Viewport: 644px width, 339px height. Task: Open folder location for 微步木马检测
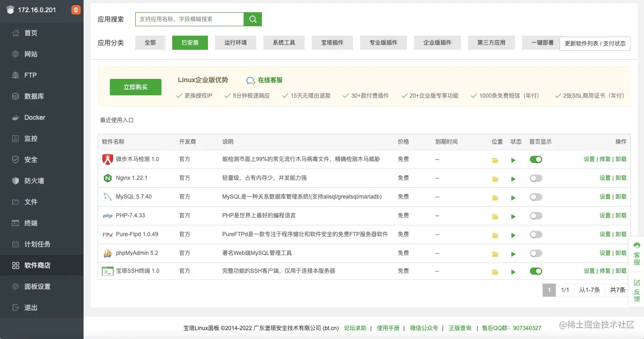point(495,160)
